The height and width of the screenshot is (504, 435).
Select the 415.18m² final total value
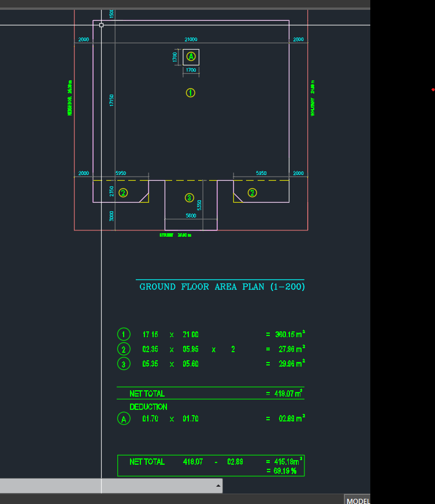(x=288, y=462)
